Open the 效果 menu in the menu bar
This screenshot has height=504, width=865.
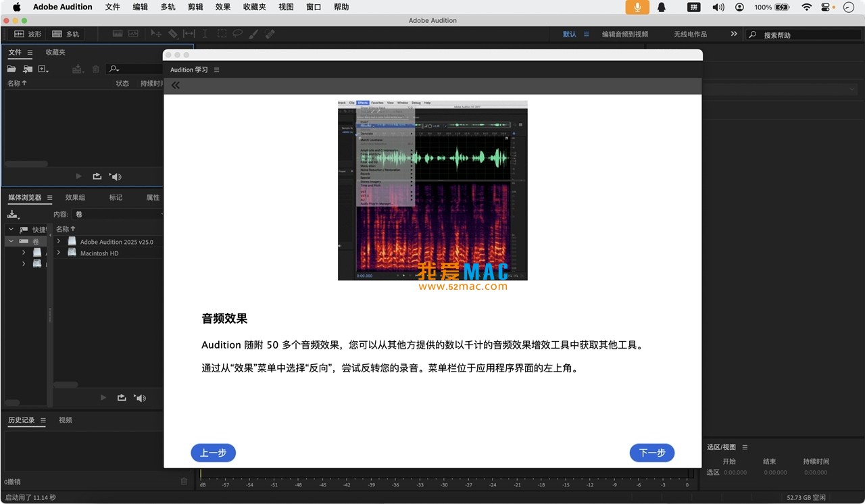(223, 7)
